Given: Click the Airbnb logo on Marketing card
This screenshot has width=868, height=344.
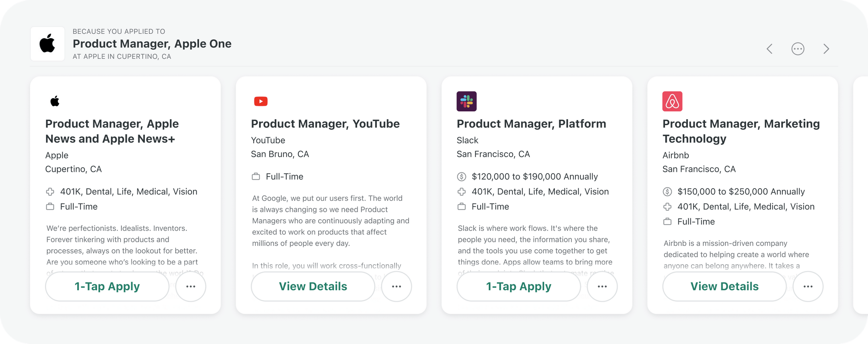Looking at the screenshot, I should (672, 101).
